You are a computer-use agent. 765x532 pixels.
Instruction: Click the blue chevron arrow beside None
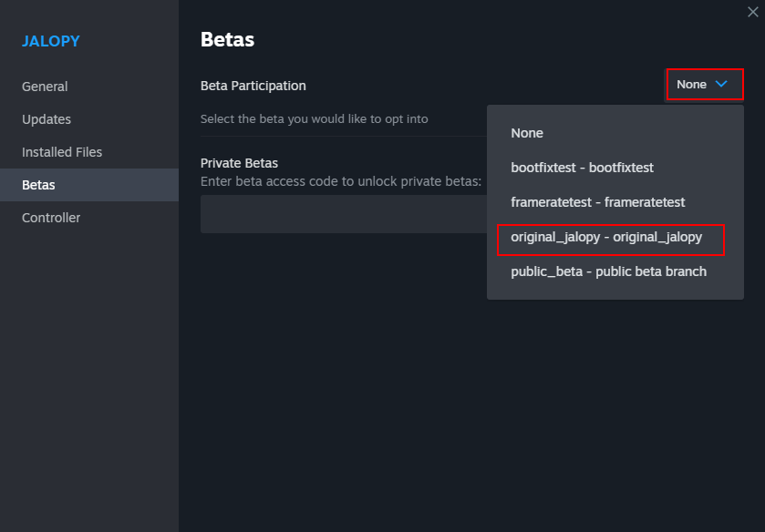(x=721, y=84)
